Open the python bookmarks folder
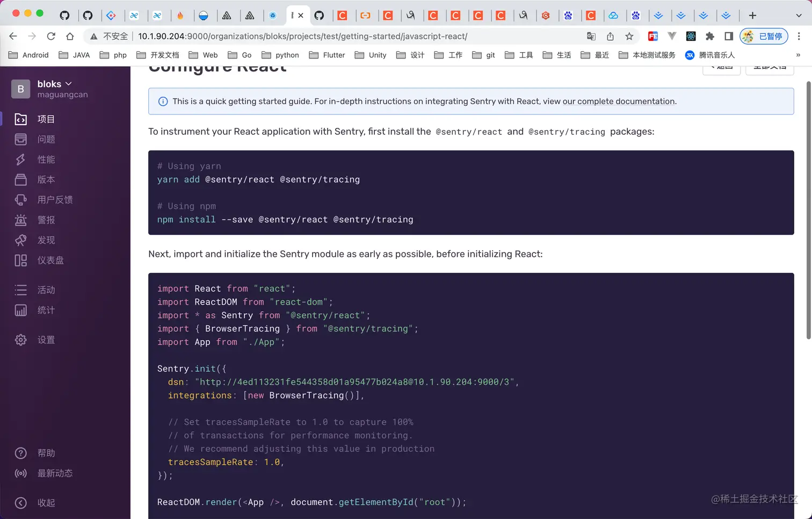This screenshot has width=812, height=519. point(280,55)
